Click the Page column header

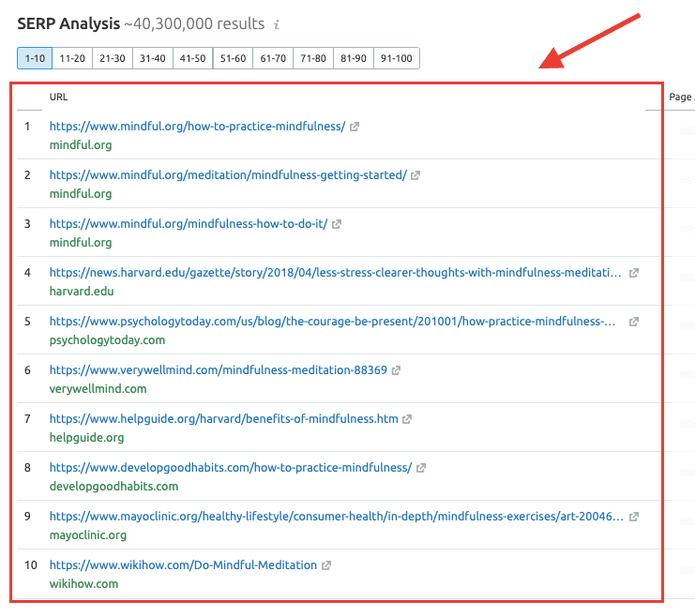(680, 97)
